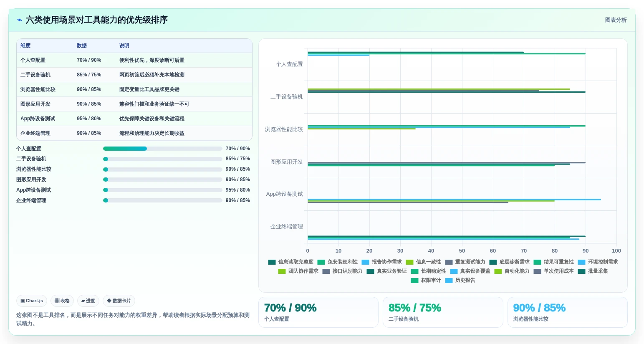Select the 个人查配置 table row label

(x=33, y=60)
